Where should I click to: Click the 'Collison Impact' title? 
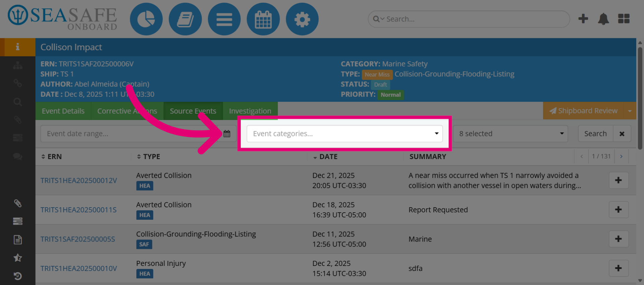click(x=71, y=47)
